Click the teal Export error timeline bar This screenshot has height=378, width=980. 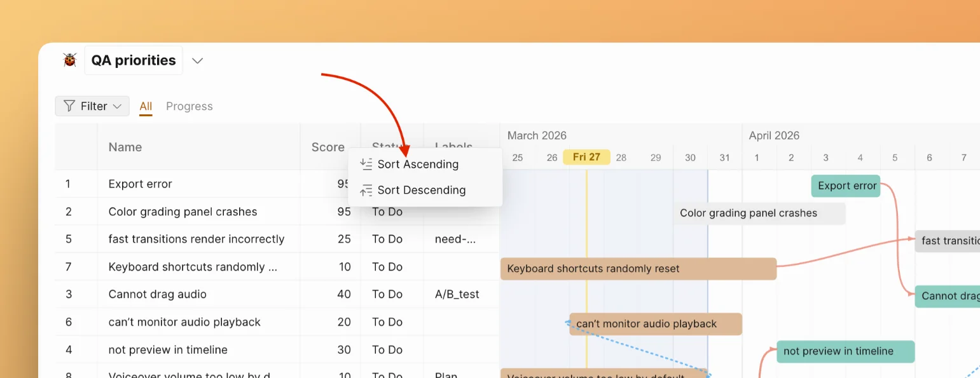845,186
